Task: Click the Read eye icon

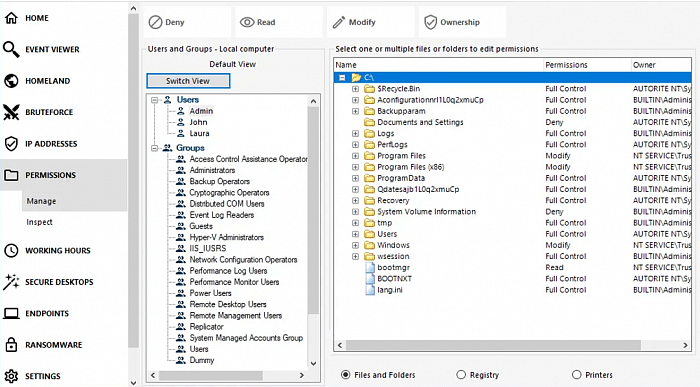Action: tap(247, 22)
